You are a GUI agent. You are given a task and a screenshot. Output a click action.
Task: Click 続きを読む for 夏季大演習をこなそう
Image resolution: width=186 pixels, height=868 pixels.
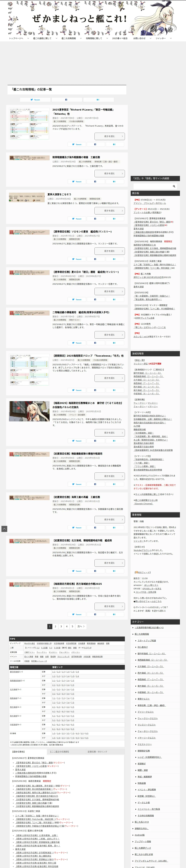pyautogui.click(x=109, y=211)
